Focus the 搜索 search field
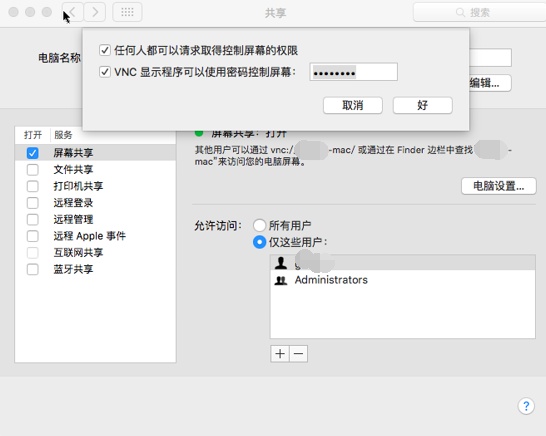 [x=480, y=13]
